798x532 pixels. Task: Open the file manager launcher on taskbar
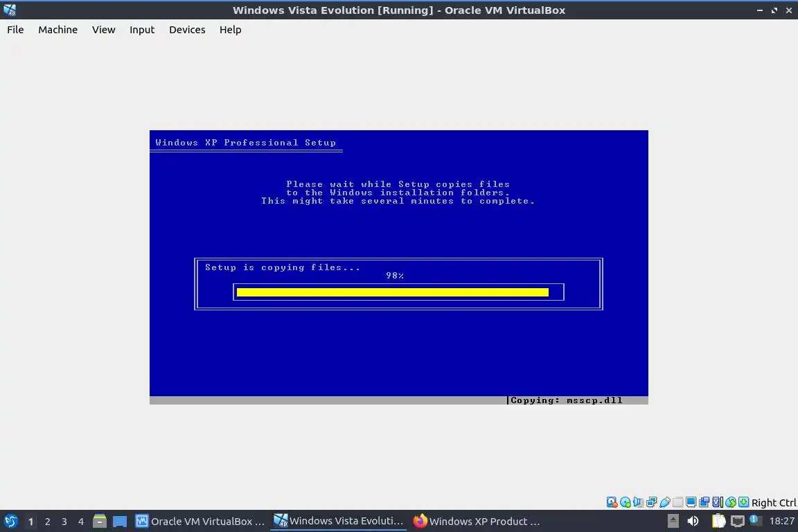click(x=100, y=522)
